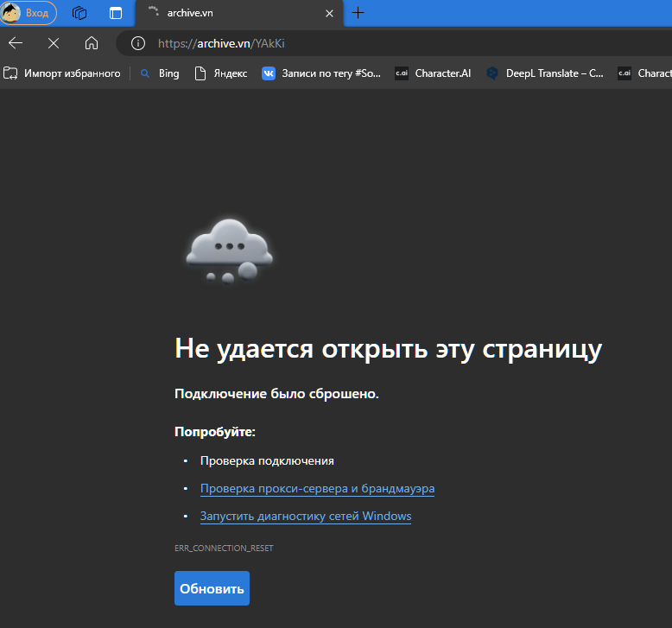Image resolution: width=672 pixels, height=628 pixels.
Task: Click Запустить диагностику сетей Windows link
Action: (x=306, y=517)
